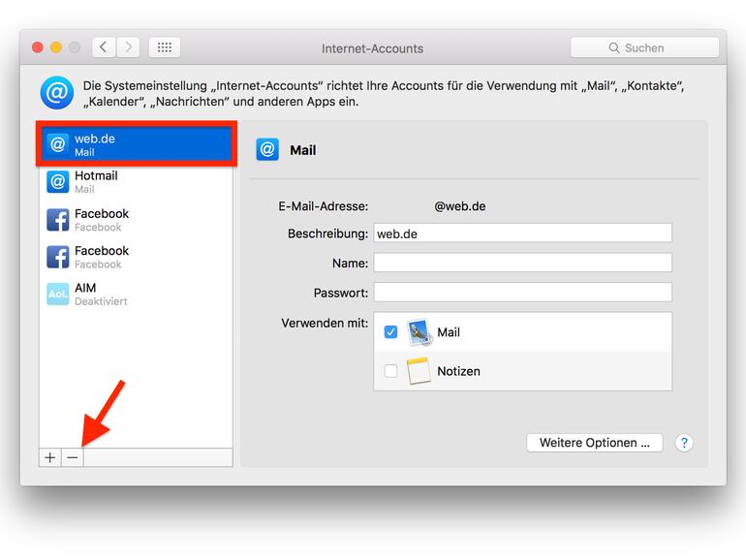The width and height of the screenshot is (746, 560).
Task: Click into the Passwort input field
Action: [522, 293]
